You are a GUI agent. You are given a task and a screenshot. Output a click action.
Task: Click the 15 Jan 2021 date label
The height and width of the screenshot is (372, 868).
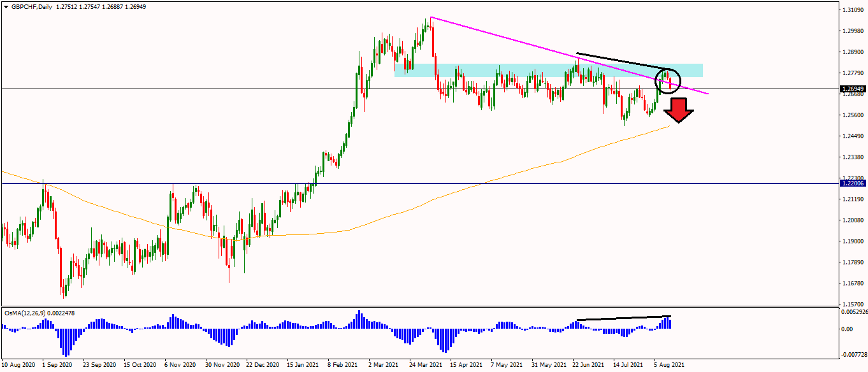pyautogui.click(x=303, y=365)
